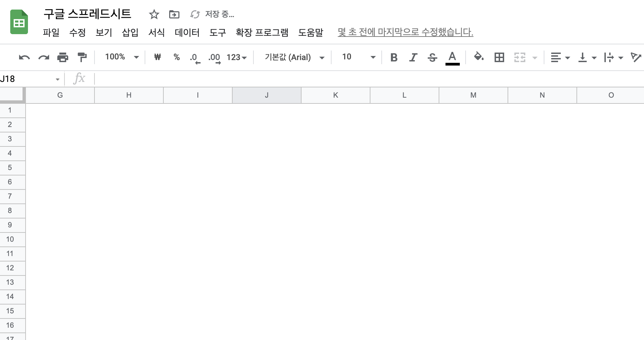Format as currency with Won symbol

(157, 57)
